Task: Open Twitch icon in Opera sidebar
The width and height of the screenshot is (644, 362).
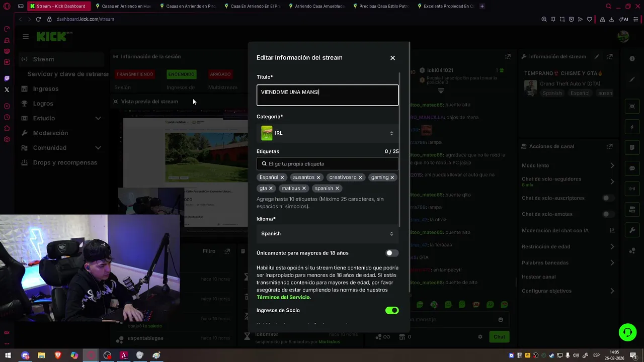Action: (x=7, y=78)
